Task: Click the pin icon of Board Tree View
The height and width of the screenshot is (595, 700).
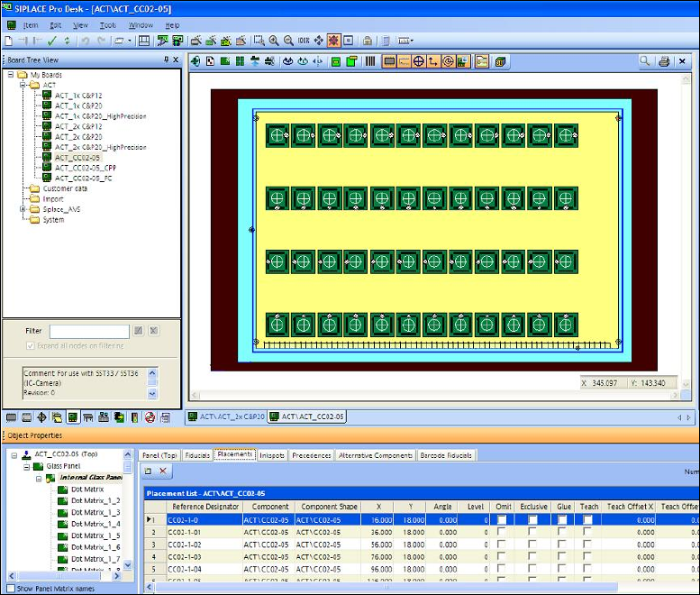Action: pos(166,59)
